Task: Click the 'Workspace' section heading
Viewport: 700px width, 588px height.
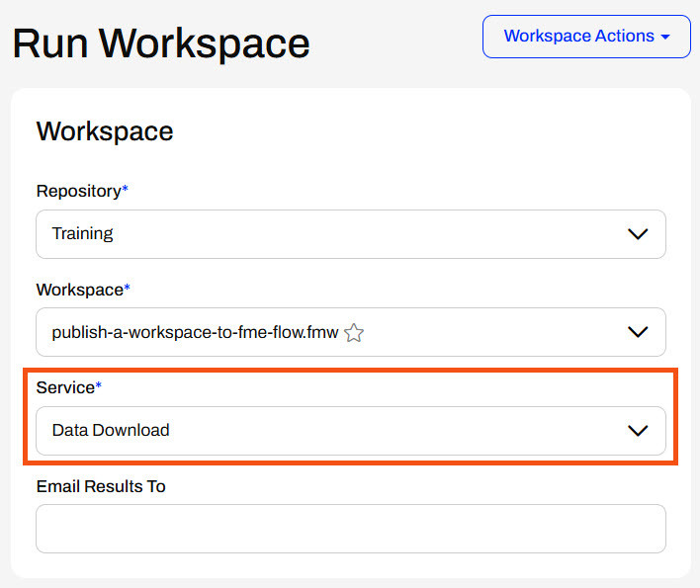Action: 105,130
